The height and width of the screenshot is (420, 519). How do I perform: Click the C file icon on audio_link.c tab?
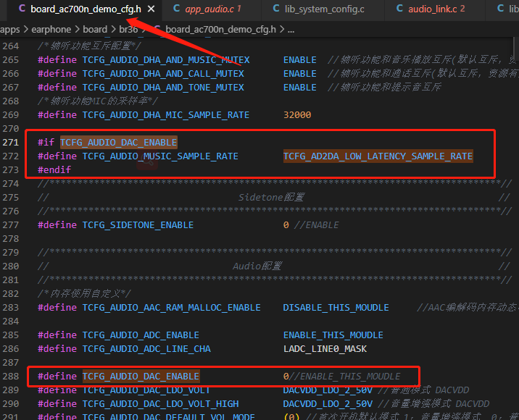(x=399, y=9)
